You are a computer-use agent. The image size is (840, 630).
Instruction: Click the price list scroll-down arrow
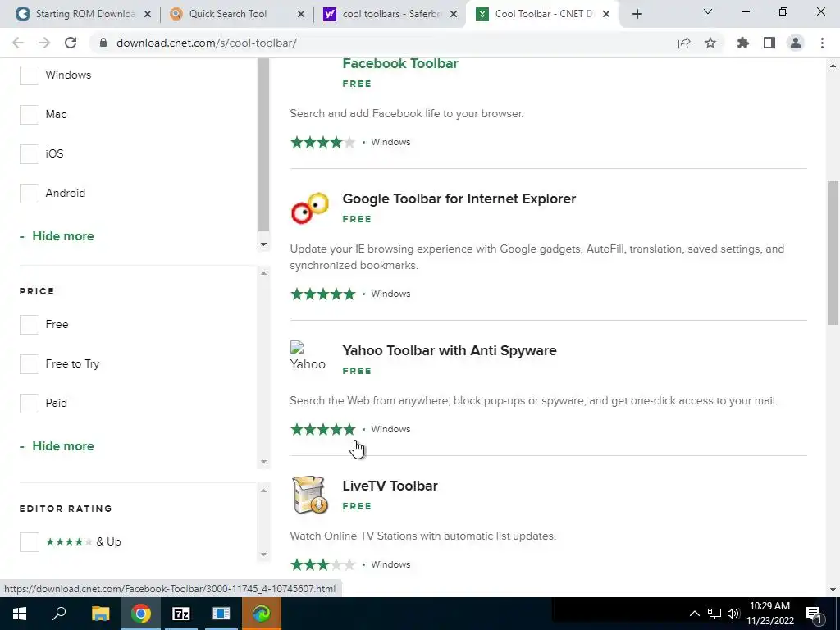pyautogui.click(x=263, y=462)
